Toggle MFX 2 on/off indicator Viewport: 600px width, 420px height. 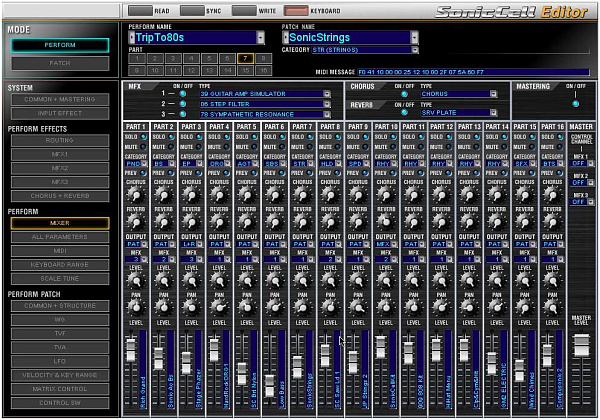(x=183, y=104)
